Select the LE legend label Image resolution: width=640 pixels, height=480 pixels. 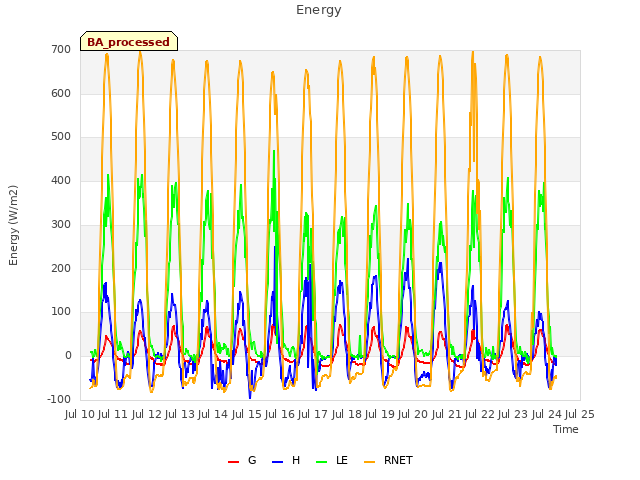[342, 460]
